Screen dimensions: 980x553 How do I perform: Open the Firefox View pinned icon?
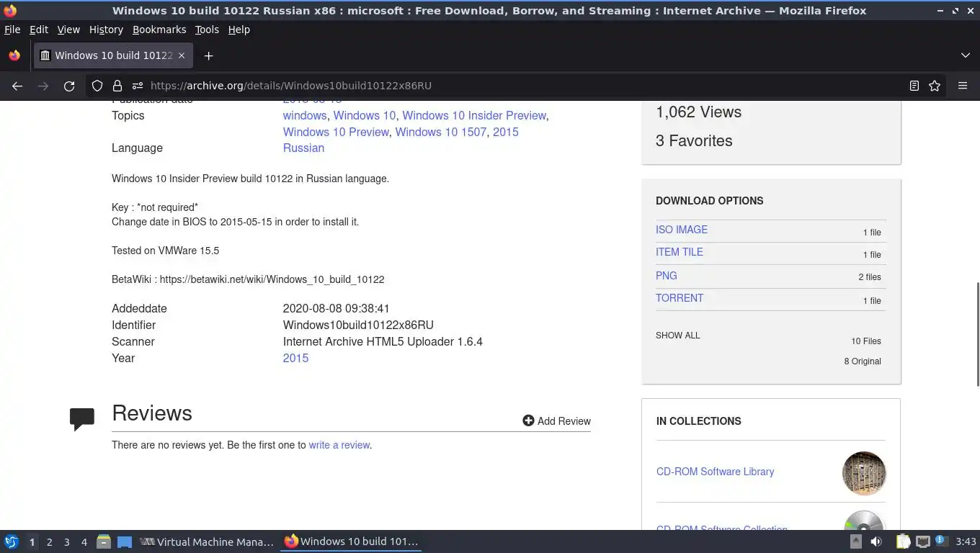coord(14,55)
